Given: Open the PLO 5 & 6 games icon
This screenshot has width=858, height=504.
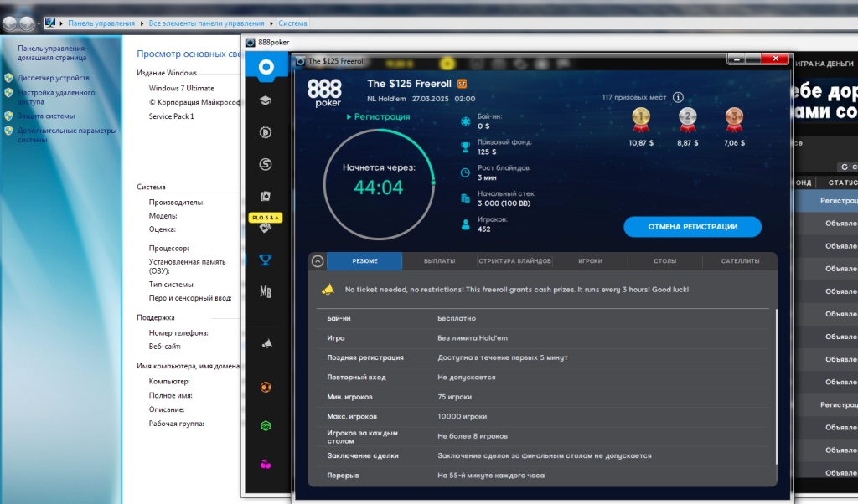Looking at the screenshot, I should [x=266, y=223].
